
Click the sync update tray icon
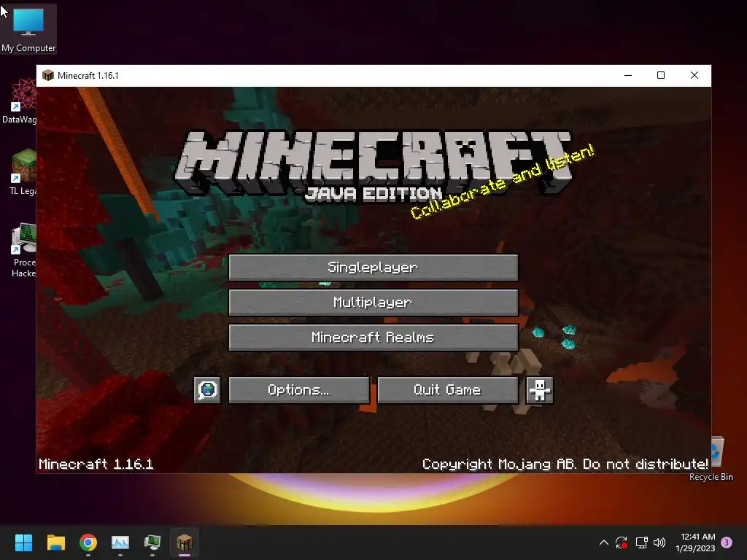[622, 542]
